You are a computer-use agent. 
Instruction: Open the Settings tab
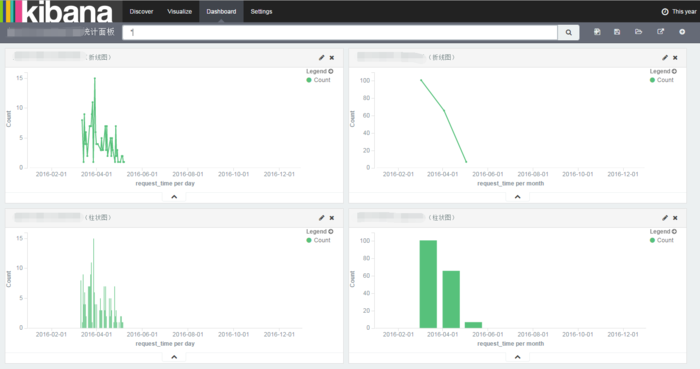261,12
